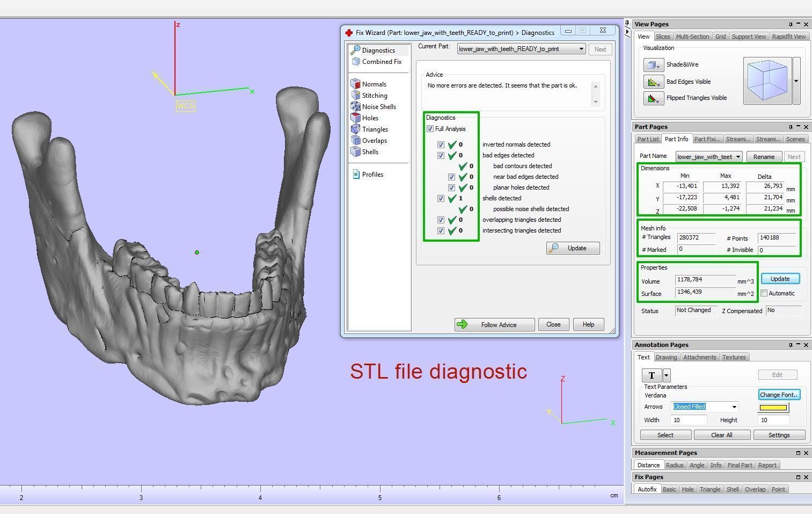This screenshot has width=812, height=514.
Task: Click the Select button in Annotation Pages
Action: [x=665, y=435]
